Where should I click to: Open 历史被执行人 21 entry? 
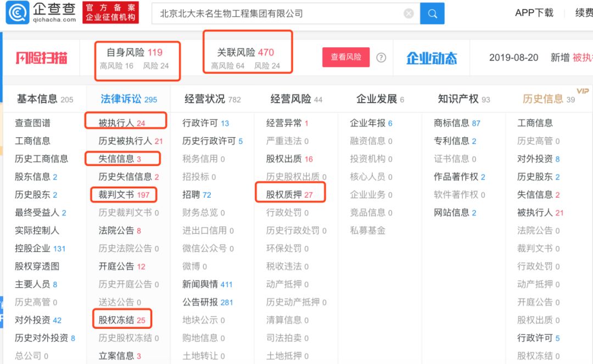click(x=131, y=141)
